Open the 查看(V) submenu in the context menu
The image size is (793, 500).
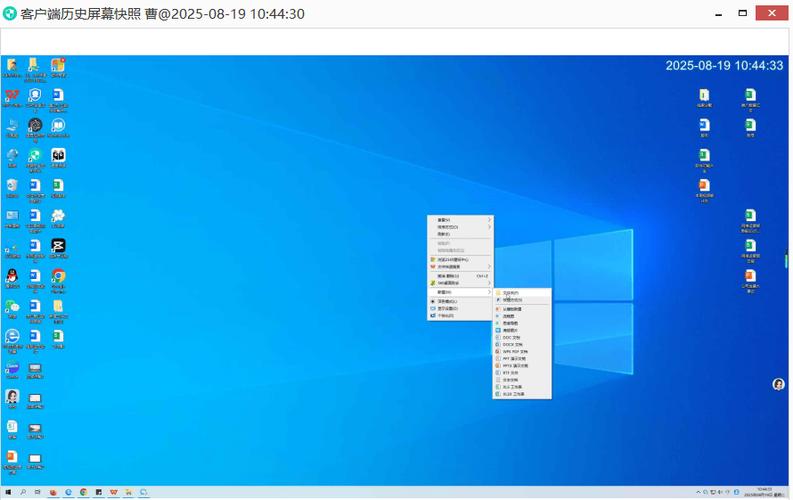point(460,220)
